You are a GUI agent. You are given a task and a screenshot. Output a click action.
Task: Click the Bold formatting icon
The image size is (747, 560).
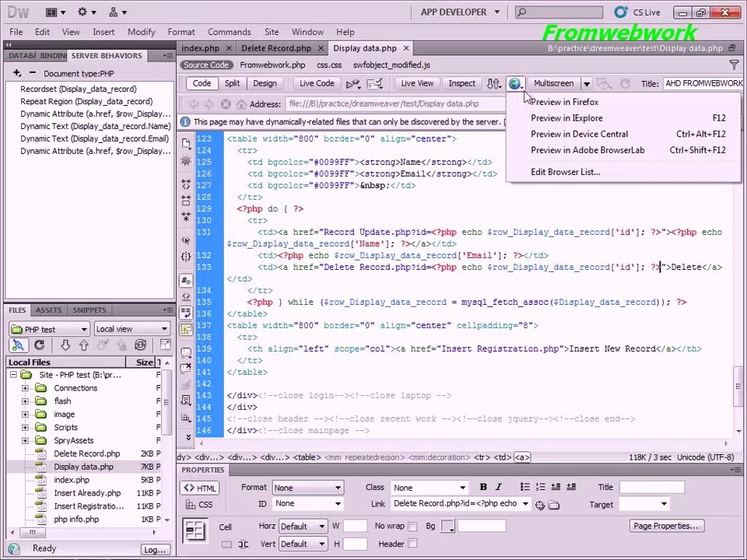coord(483,487)
